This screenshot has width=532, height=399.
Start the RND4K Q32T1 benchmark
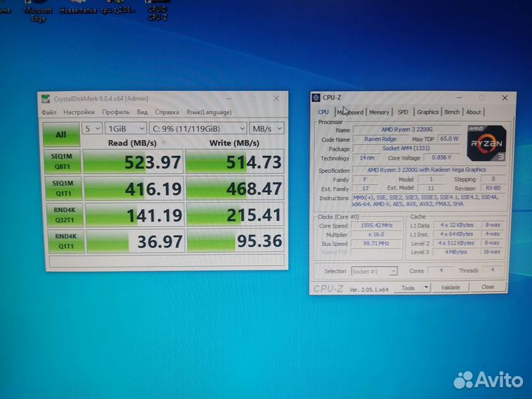pyautogui.click(x=65, y=215)
